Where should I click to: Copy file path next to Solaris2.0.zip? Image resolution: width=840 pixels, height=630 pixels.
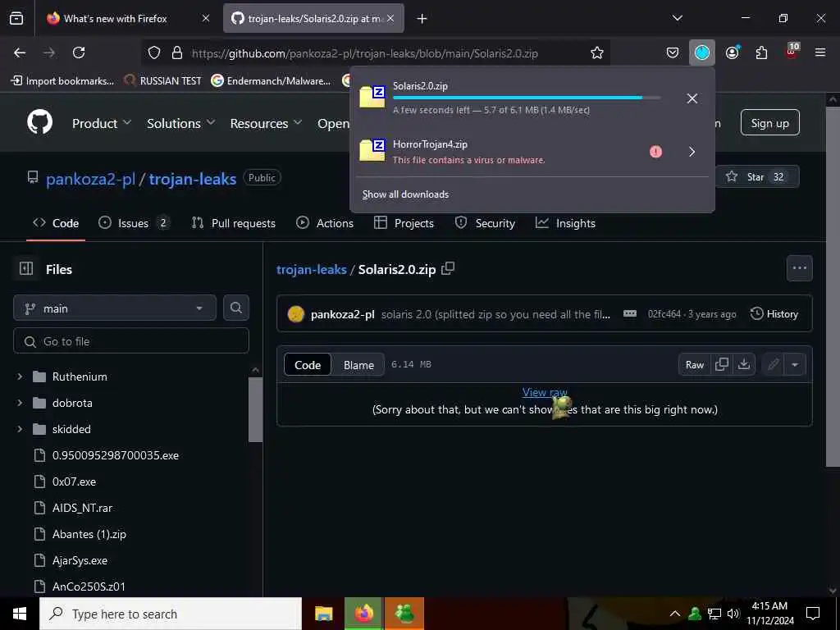pos(448,268)
